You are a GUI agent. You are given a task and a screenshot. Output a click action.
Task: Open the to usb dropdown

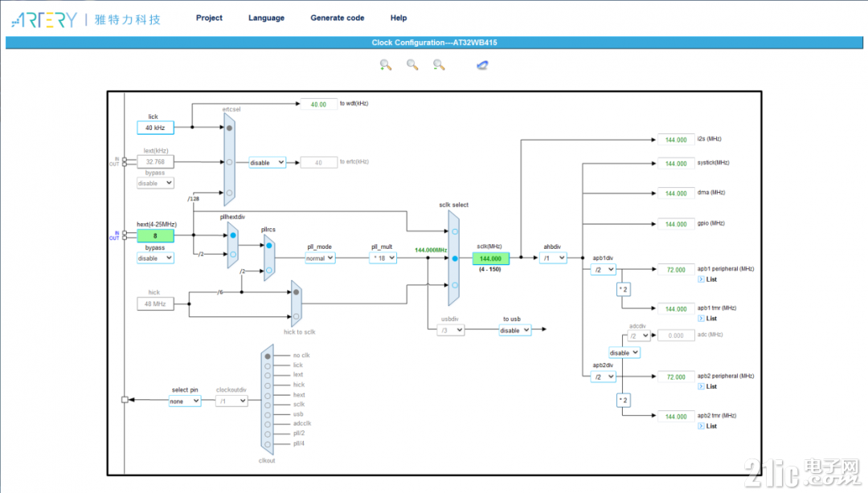[514, 330]
